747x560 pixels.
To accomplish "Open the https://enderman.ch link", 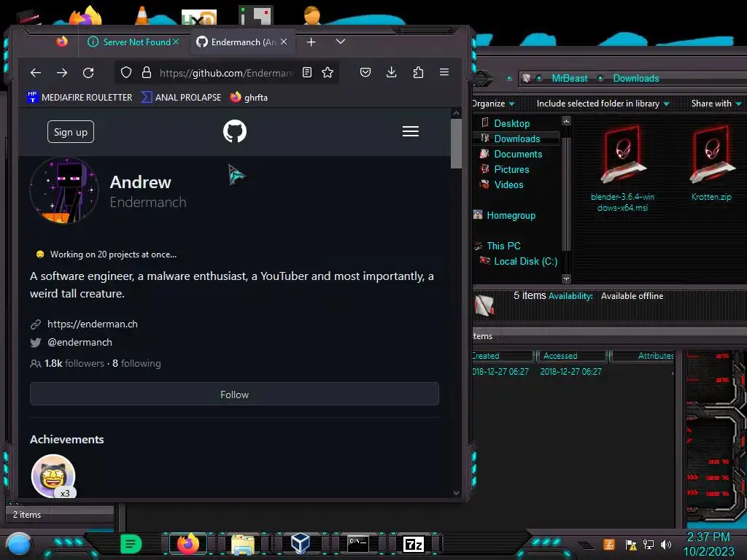I will tap(93, 324).
